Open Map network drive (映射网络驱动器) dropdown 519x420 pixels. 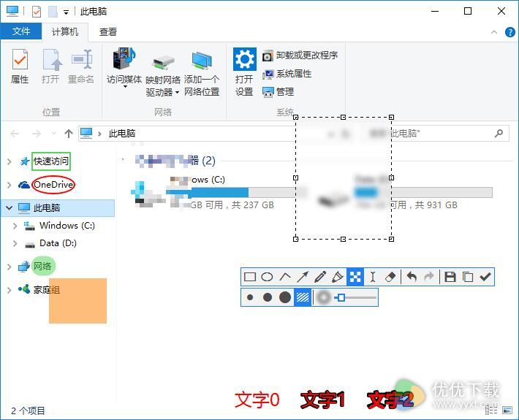(x=163, y=75)
